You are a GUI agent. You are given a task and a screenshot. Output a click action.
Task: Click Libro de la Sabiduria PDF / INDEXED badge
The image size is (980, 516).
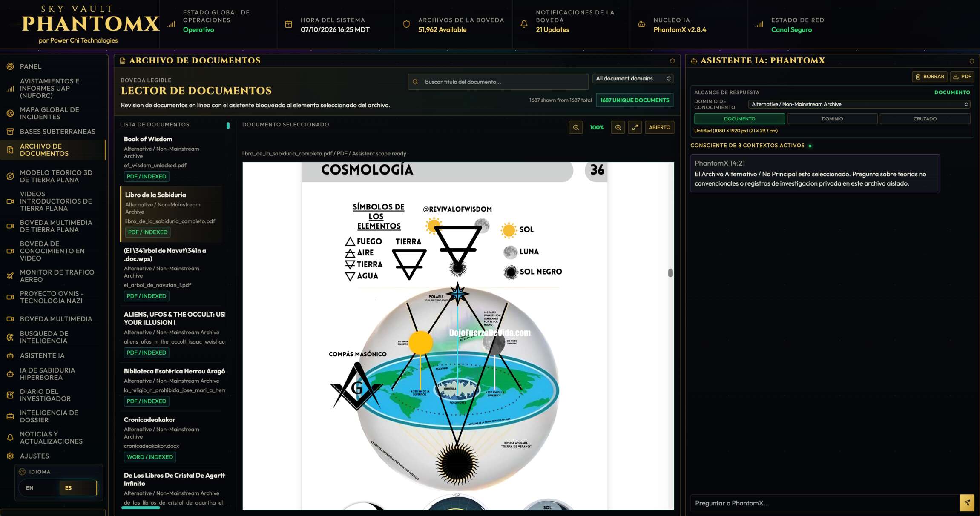pos(148,232)
